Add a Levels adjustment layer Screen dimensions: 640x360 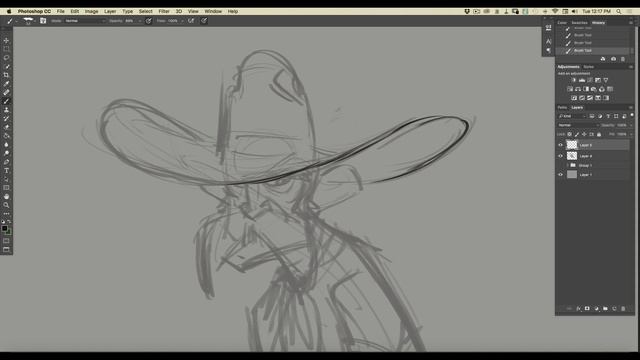[582, 80]
